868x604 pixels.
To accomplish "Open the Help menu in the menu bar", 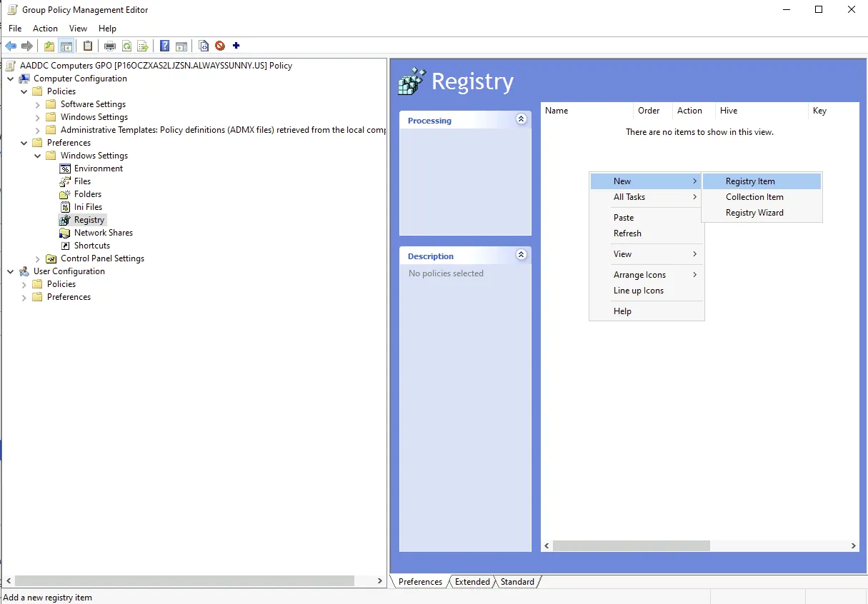I will [x=107, y=29].
